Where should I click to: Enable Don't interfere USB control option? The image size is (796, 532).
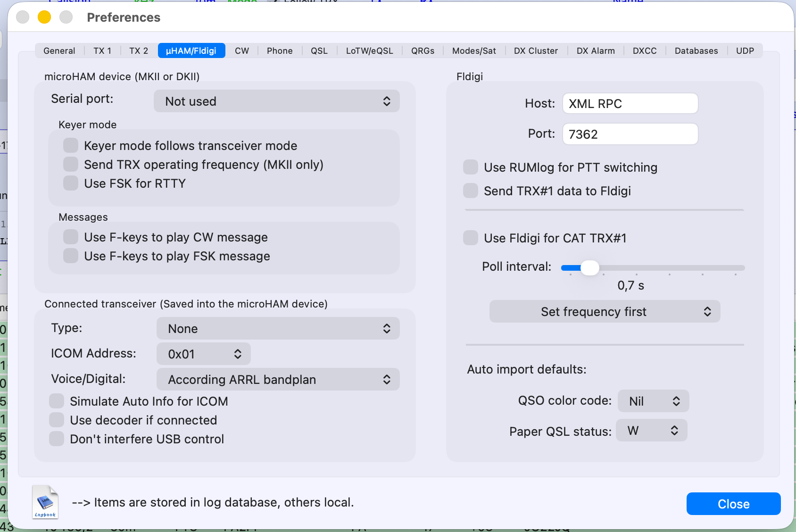57,439
